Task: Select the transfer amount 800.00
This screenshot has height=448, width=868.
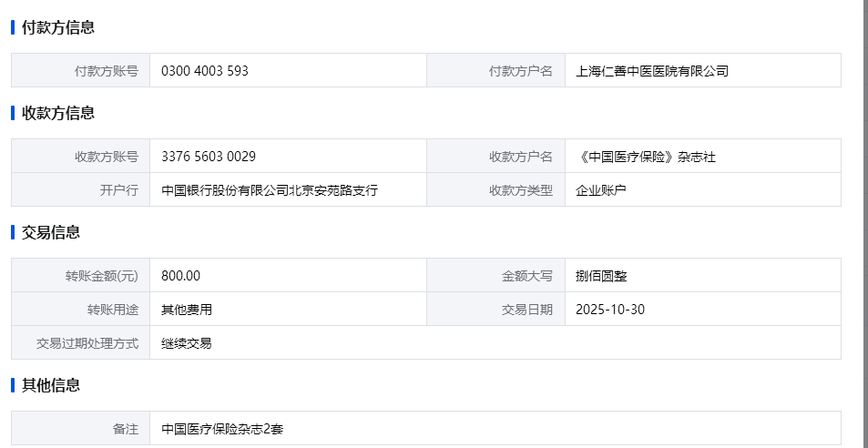Action: [180, 276]
